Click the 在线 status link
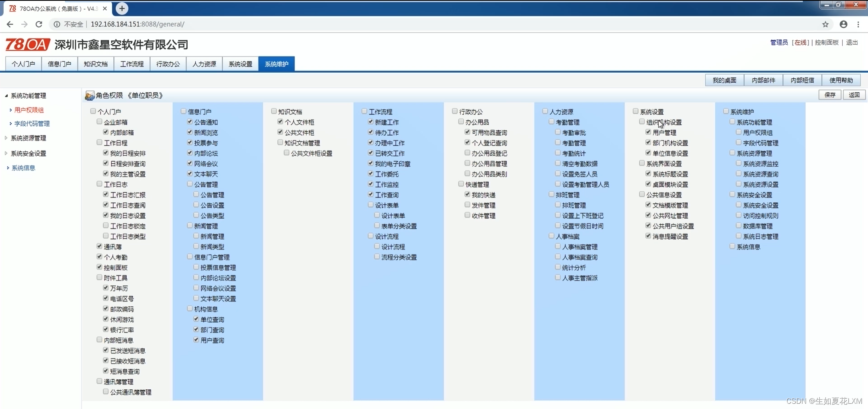The image size is (868, 409). tap(800, 43)
